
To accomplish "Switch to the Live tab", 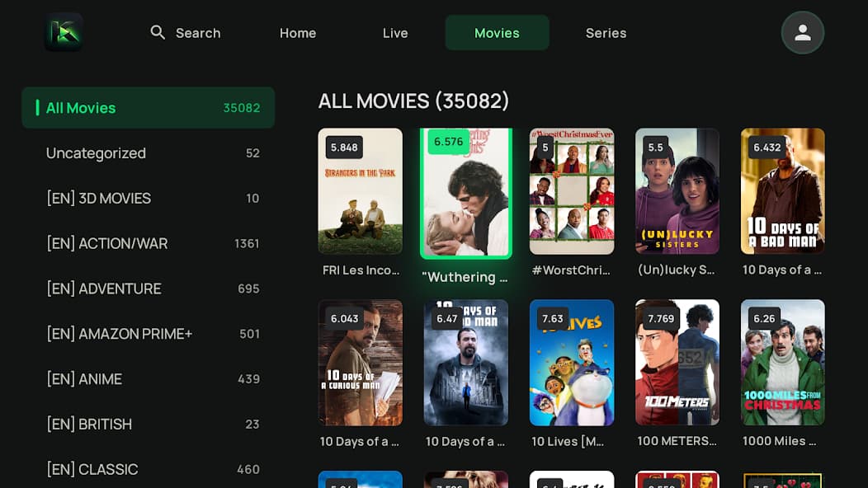I will tap(395, 33).
